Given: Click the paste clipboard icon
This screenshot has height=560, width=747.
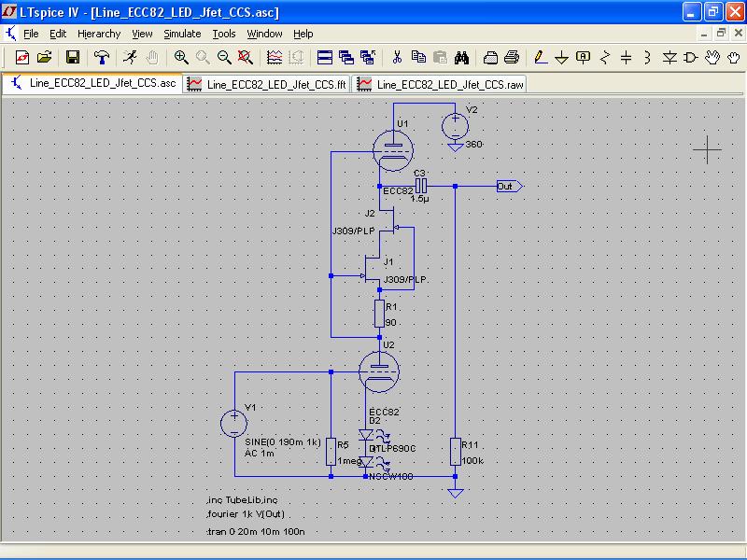Looking at the screenshot, I should pyautogui.click(x=440, y=58).
